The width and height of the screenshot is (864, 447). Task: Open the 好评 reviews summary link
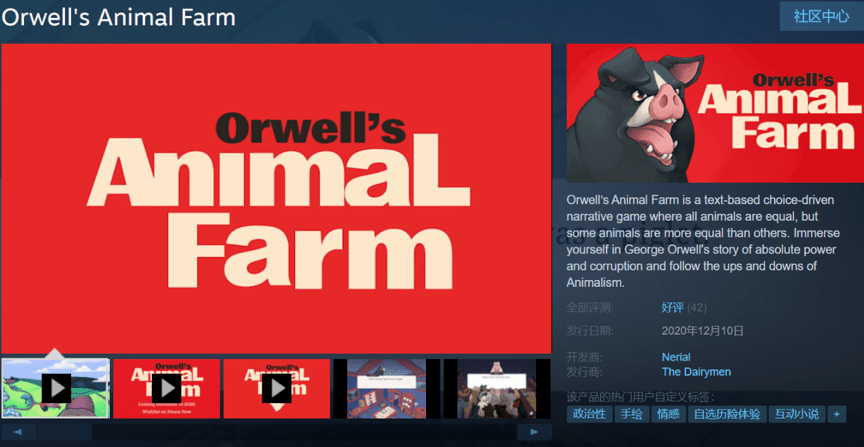click(x=673, y=308)
